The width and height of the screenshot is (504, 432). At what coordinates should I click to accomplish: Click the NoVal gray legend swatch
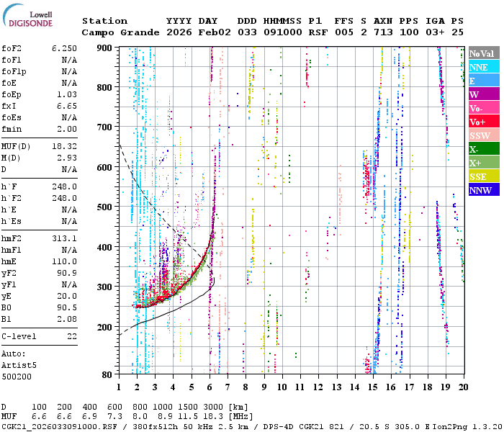pyautogui.click(x=483, y=53)
